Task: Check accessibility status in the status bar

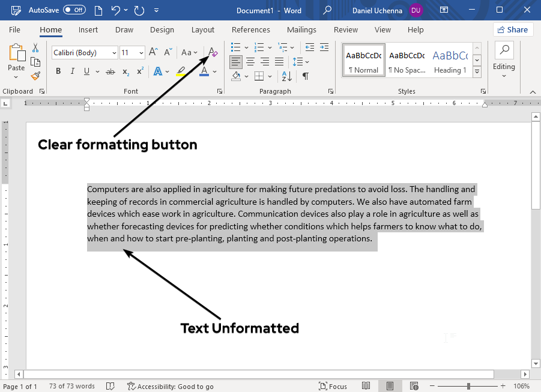Action: click(171, 386)
